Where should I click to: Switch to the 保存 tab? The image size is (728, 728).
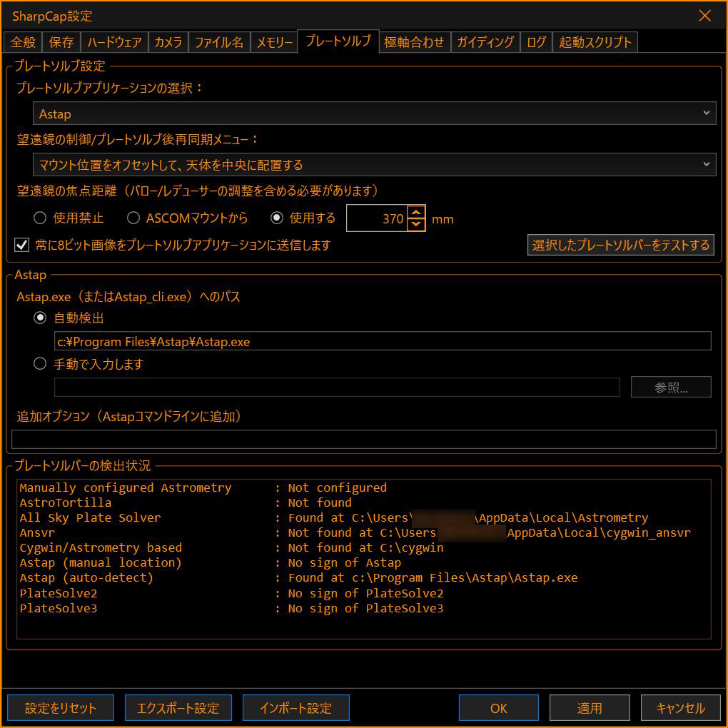pos(61,42)
